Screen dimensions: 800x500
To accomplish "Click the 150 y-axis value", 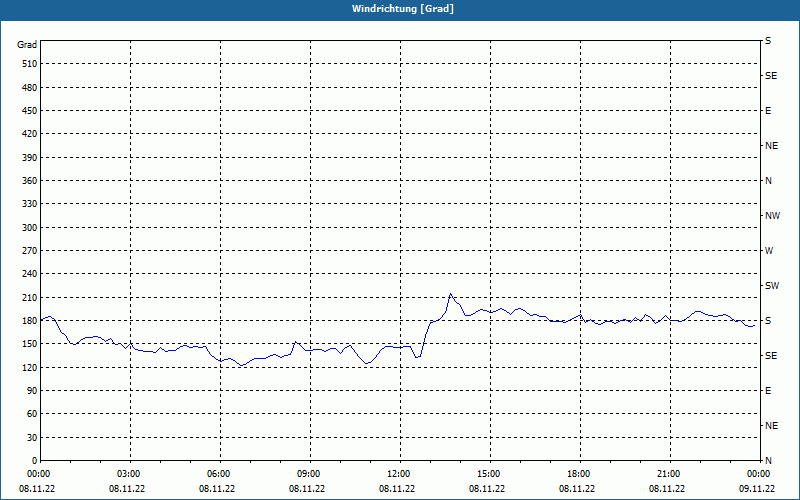I will click(30, 344).
